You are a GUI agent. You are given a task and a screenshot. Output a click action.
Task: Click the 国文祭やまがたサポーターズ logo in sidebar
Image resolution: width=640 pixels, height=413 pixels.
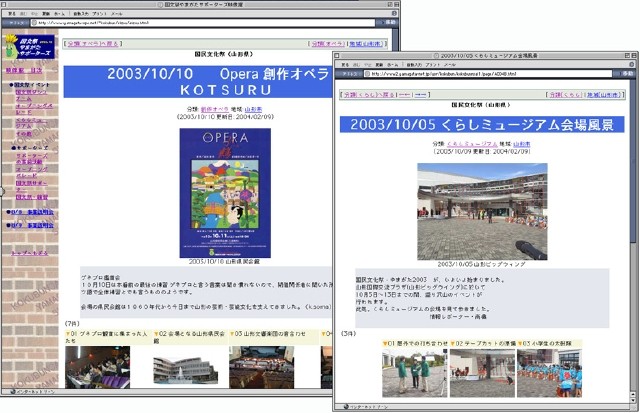pos(29,47)
